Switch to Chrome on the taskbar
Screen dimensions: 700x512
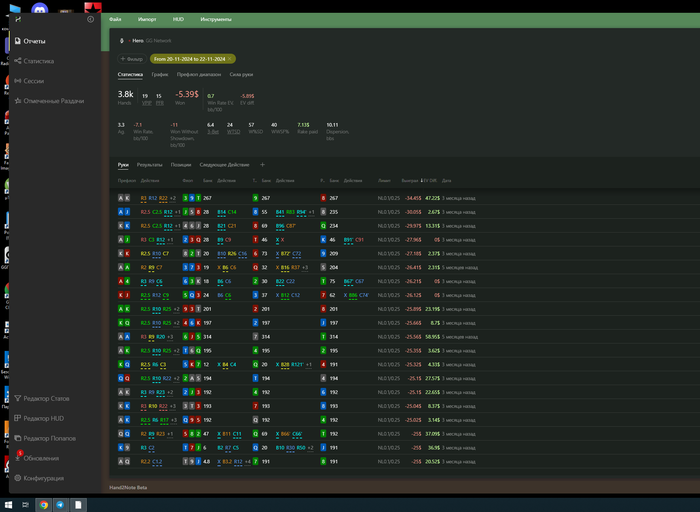click(x=43, y=505)
